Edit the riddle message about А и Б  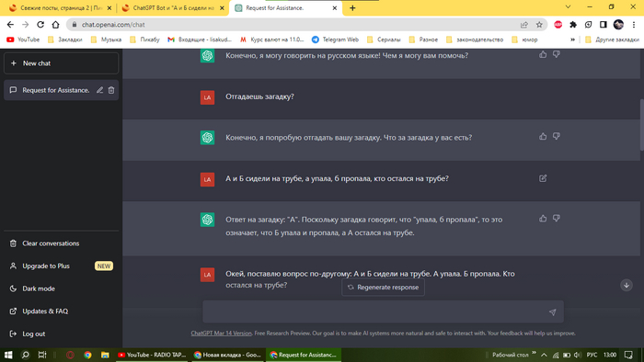[543, 178]
